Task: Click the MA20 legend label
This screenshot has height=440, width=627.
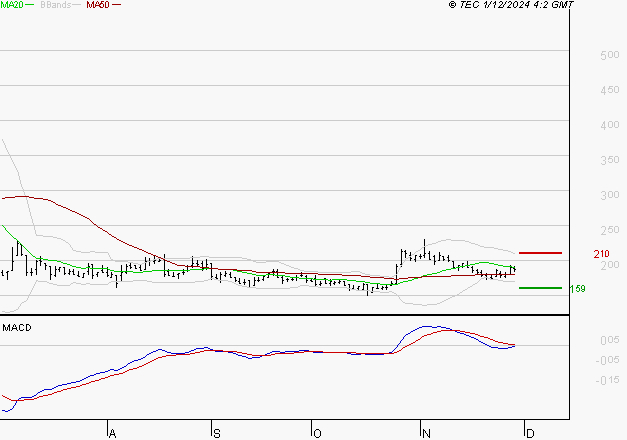Action: tap(11, 5)
